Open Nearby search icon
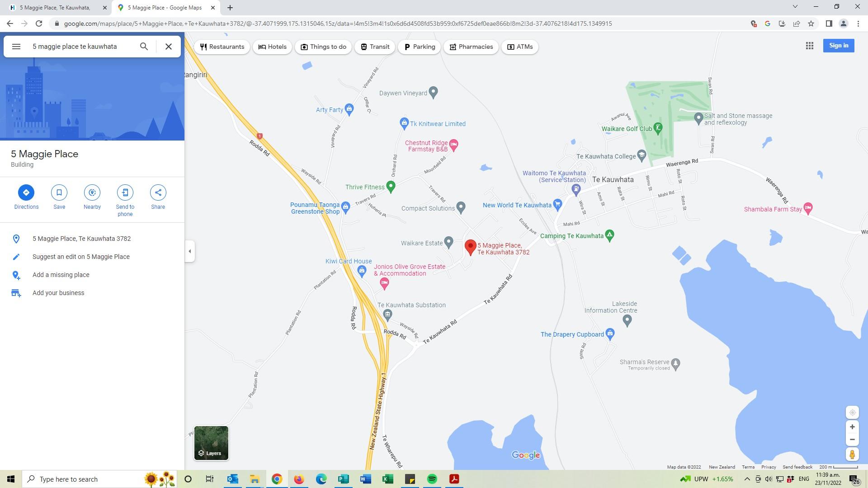The width and height of the screenshot is (868, 488). [x=92, y=192]
